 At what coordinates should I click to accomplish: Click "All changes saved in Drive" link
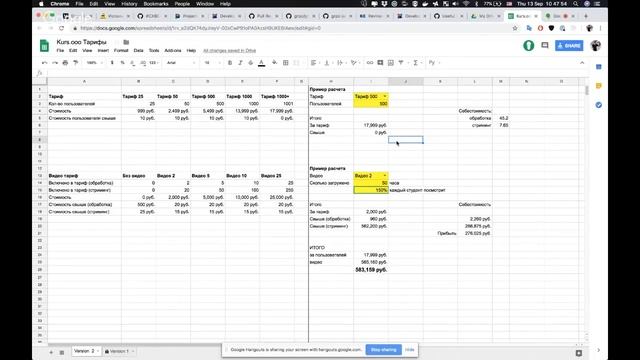pos(229,51)
